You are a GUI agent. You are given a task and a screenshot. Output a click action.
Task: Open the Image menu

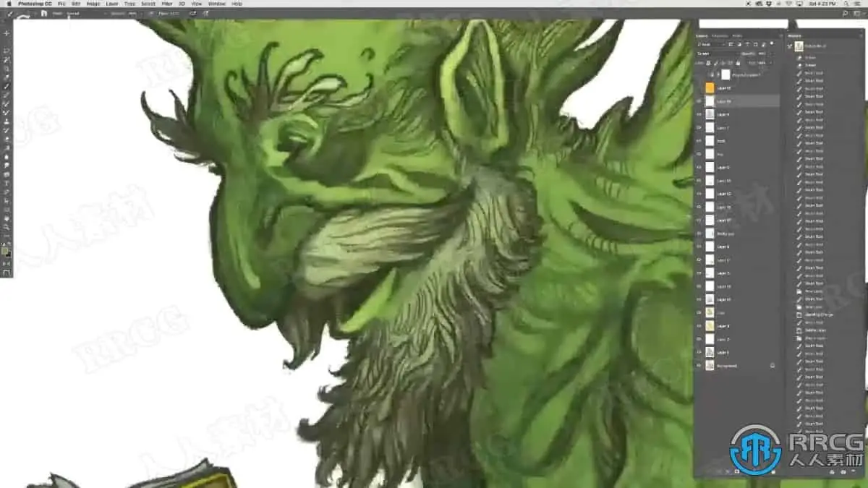(x=93, y=4)
